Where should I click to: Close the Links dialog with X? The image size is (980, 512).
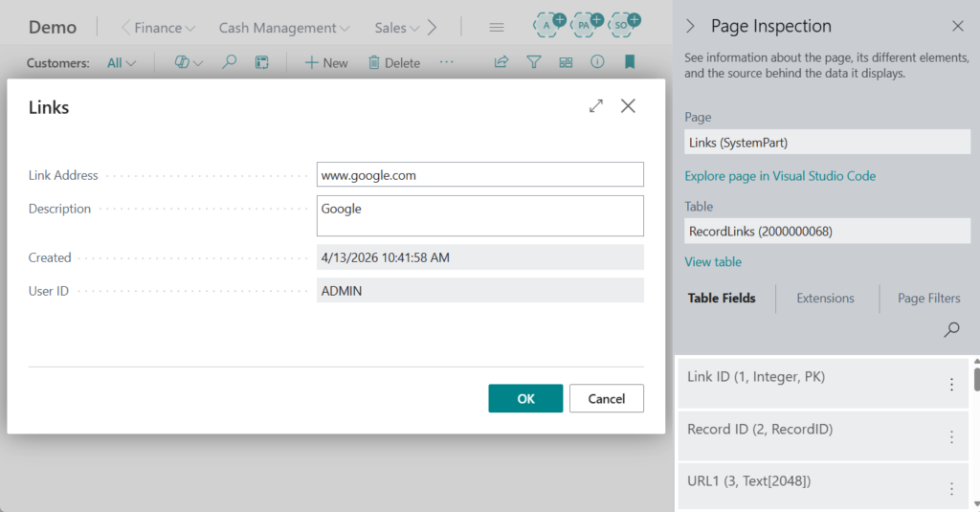click(628, 106)
